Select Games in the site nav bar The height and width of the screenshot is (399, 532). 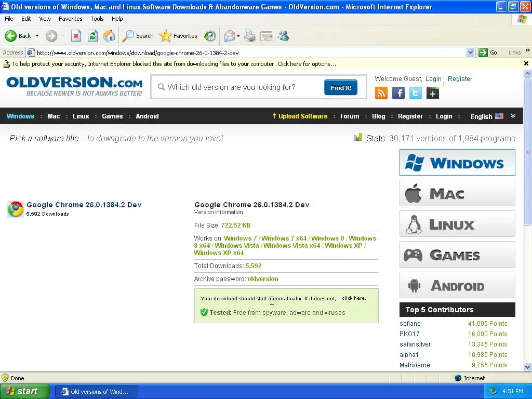click(112, 116)
